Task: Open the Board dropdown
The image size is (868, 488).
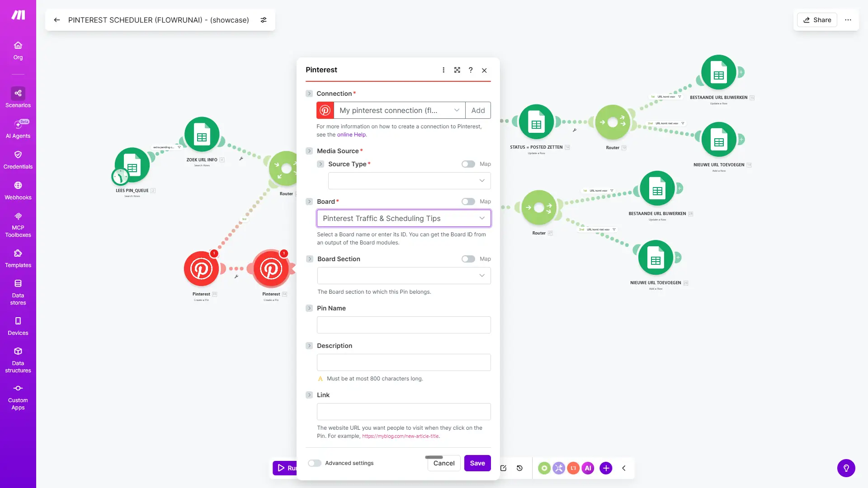Action: tap(404, 218)
